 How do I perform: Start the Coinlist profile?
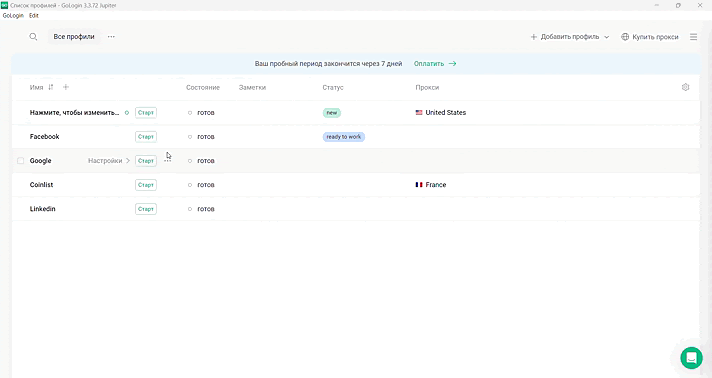(146, 185)
